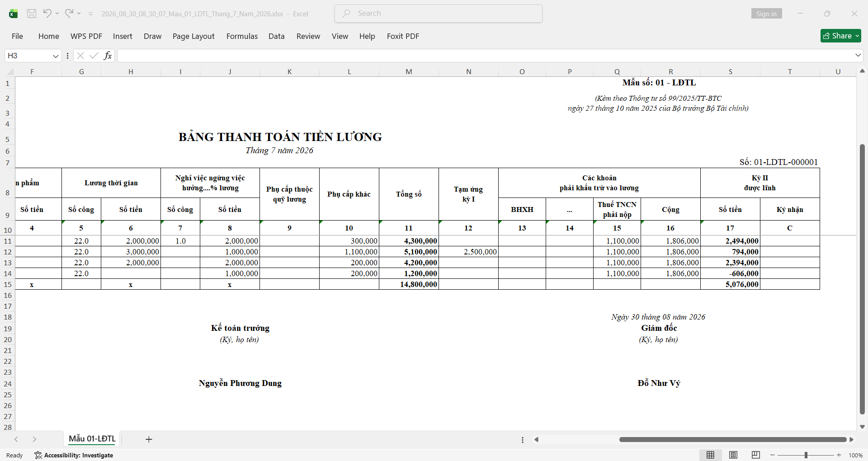Select the name Nguyễn Phương Dung
Screen dimensions: 868x461
[240, 383]
